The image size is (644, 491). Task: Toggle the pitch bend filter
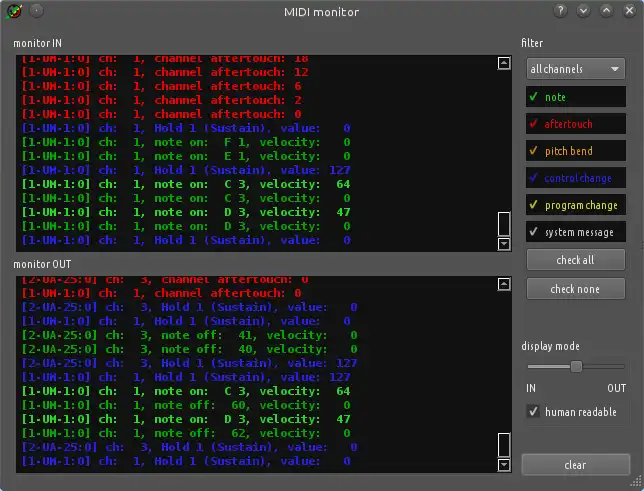576,151
